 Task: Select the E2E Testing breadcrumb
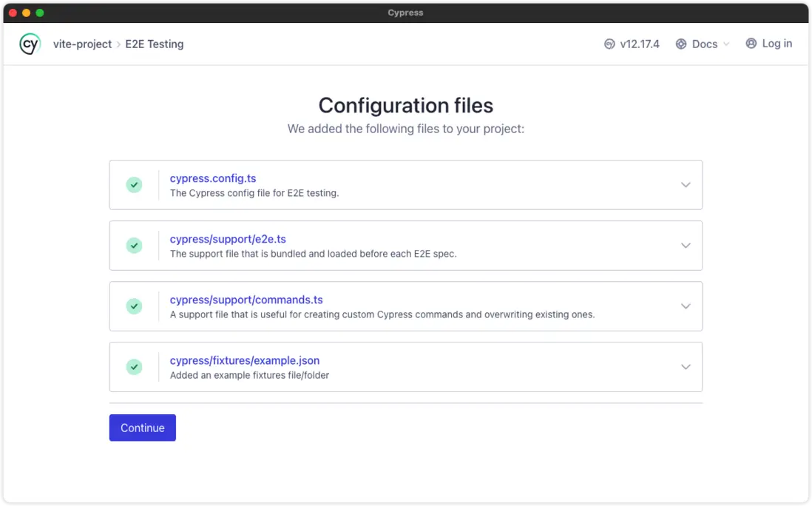pos(154,44)
